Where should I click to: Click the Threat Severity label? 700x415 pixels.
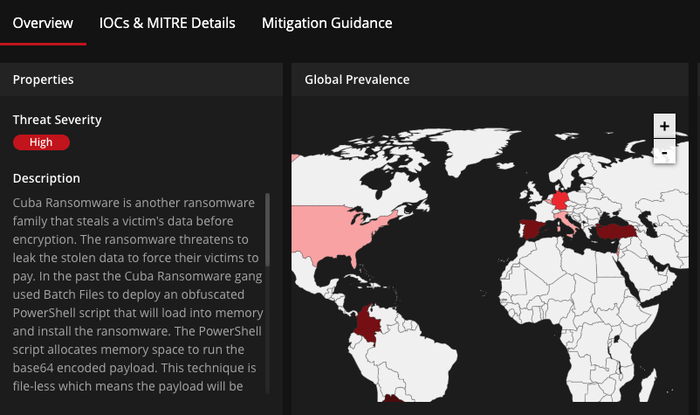coord(57,120)
